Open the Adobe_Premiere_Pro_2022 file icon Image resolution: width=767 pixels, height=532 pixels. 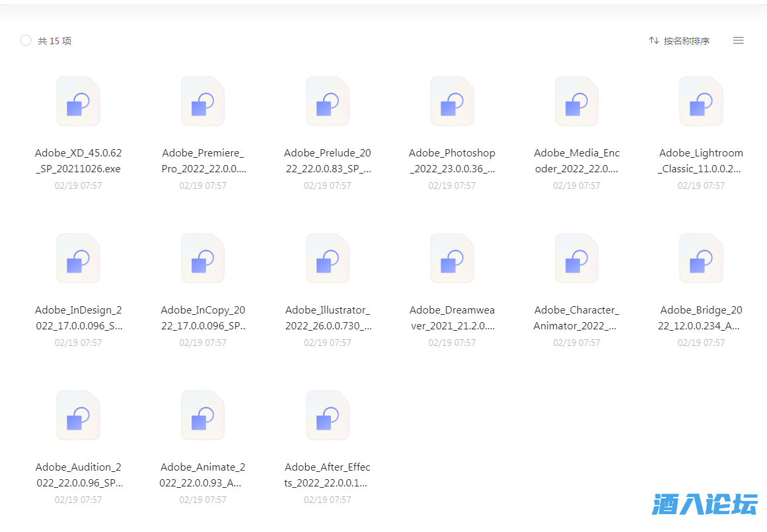(x=203, y=101)
